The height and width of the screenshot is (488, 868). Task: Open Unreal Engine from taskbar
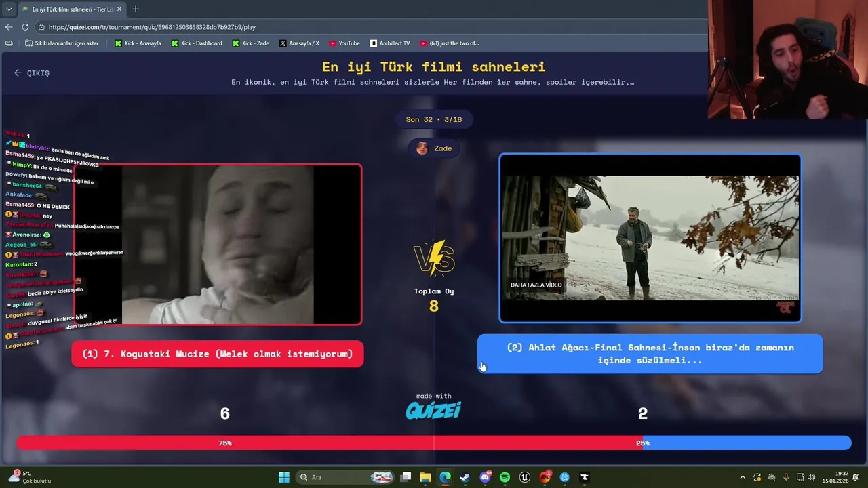click(x=525, y=477)
